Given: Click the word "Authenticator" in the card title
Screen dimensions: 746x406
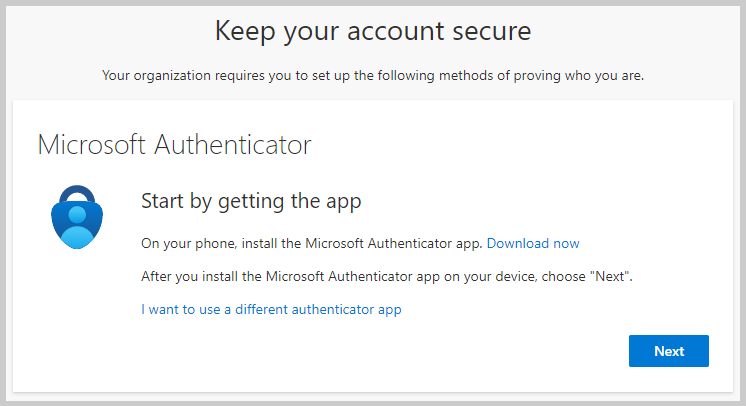Looking at the screenshot, I should pyautogui.click(x=233, y=145).
